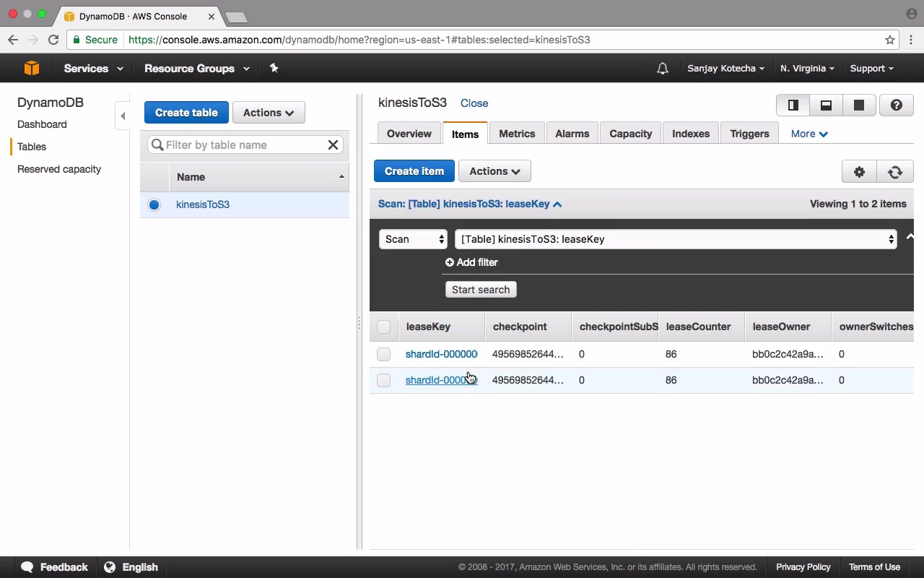Open the AWS console home logo
The image size is (924, 578).
coord(31,68)
